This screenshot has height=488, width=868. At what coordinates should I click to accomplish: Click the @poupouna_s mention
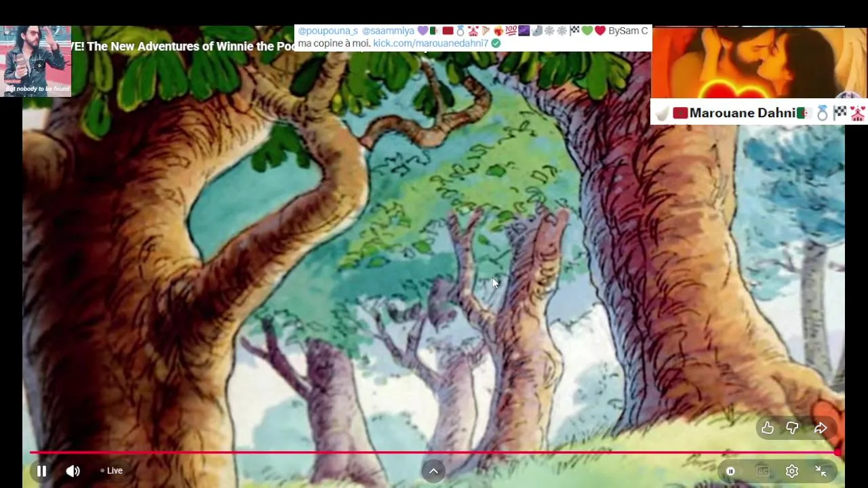click(328, 31)
